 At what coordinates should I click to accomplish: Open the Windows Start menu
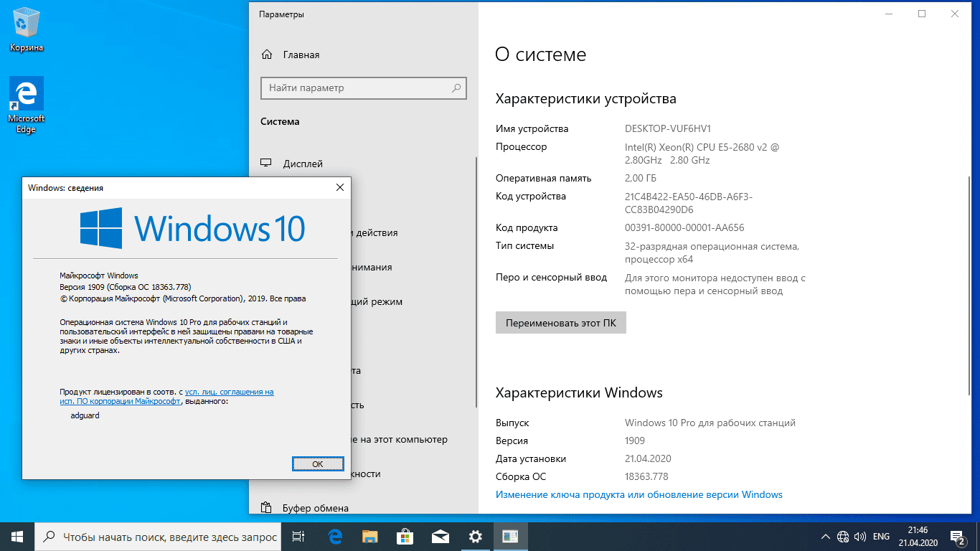17,536
